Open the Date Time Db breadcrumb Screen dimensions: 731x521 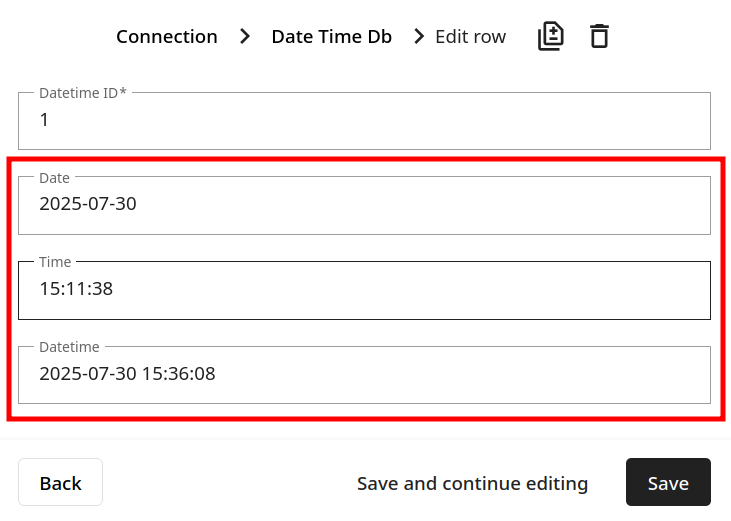click(x=331, y=37)
